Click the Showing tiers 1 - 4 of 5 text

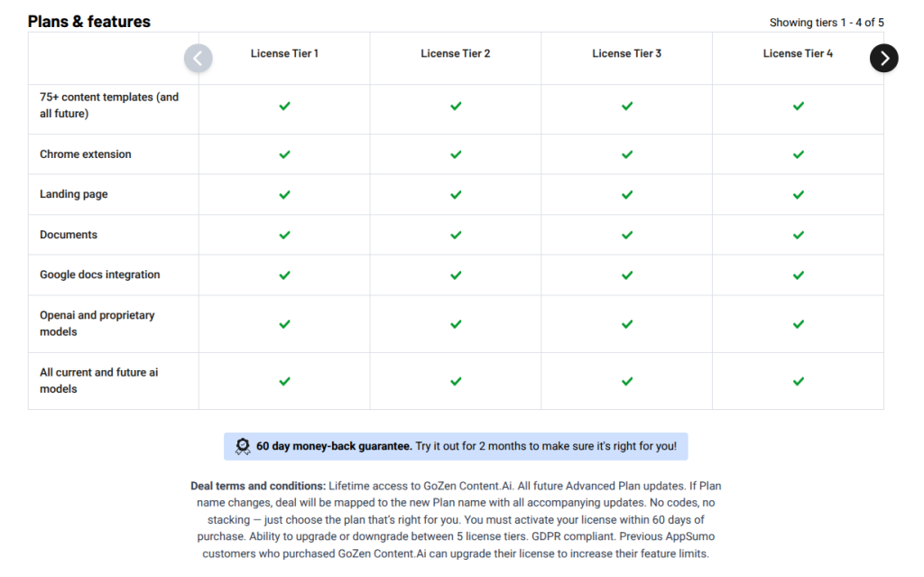coord(827,23)
